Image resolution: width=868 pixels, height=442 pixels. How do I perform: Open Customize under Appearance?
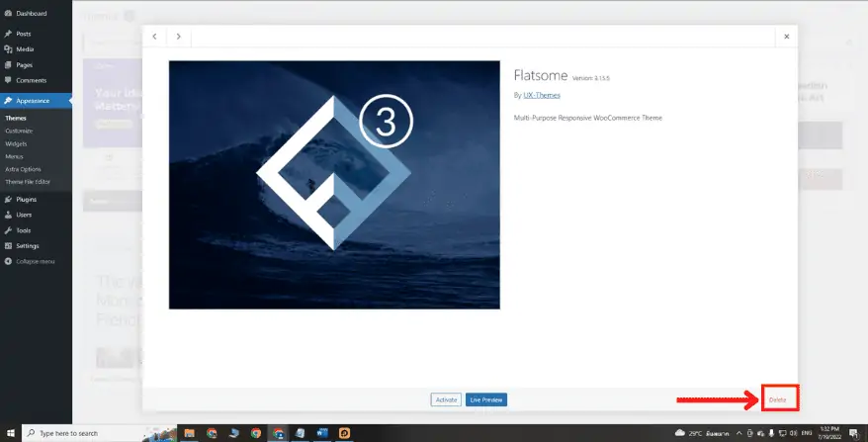19,131
